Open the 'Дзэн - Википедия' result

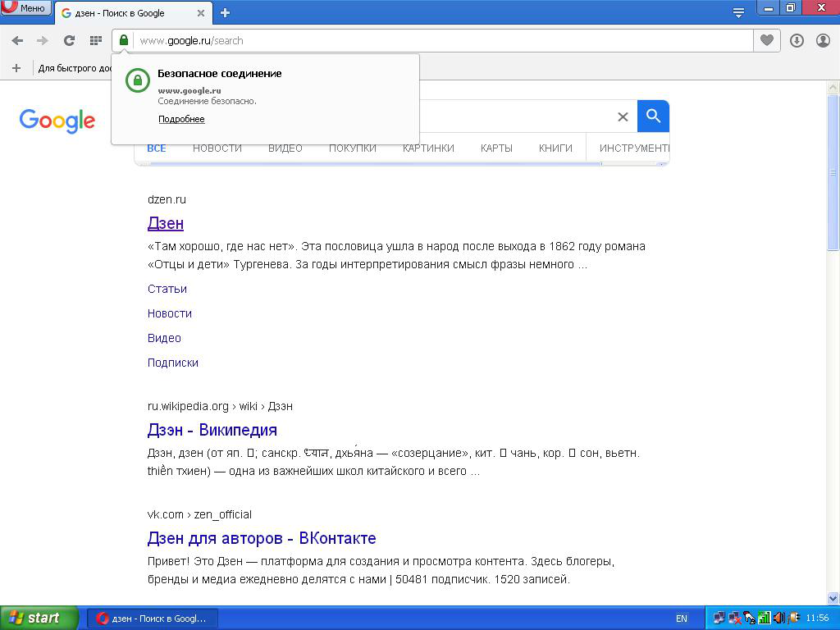(x=212, y=430)
